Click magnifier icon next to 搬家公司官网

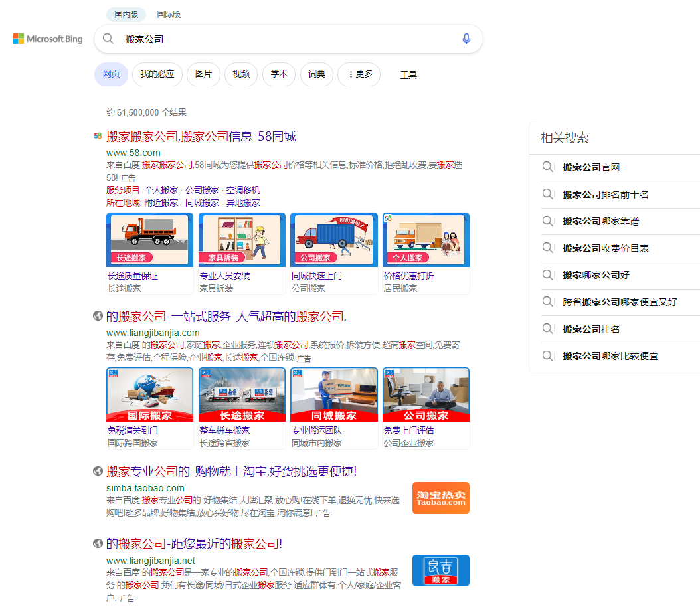(547, 167)
